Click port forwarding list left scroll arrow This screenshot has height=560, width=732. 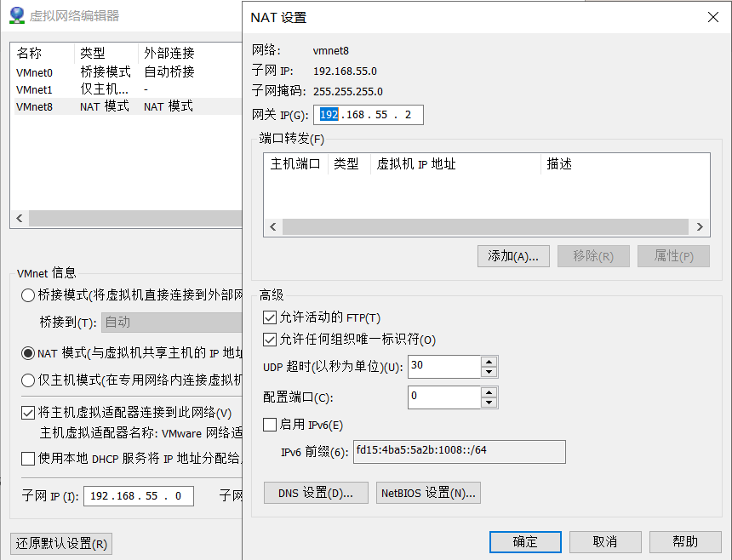click(273, 226)
